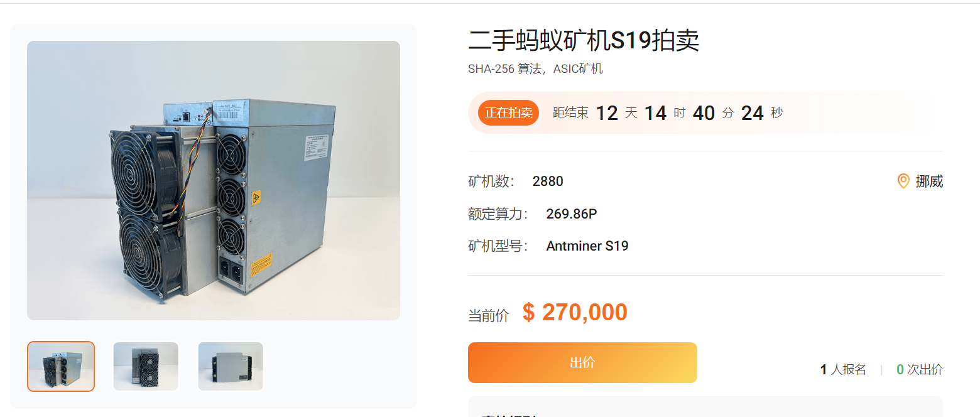This screenshot has width=980, height=417.
Task: Select the second miner thumbnail showing fans
Action: tap(146, 366)
